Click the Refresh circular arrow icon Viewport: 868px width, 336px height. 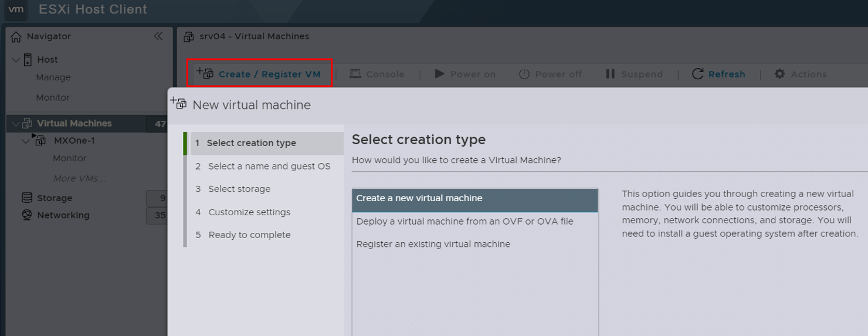click(x=697, y=74)
